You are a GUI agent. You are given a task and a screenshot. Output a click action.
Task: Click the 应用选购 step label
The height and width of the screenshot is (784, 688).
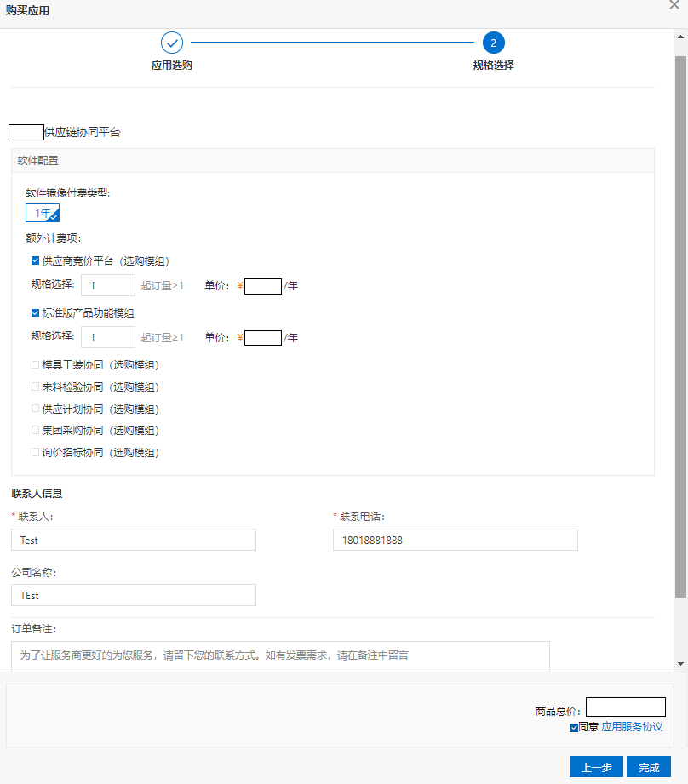[172, 66]
